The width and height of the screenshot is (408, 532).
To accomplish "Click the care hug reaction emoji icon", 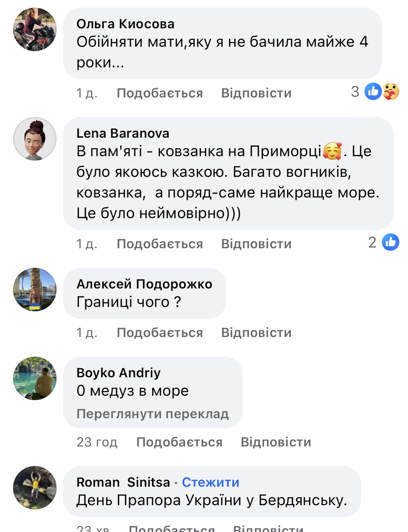I will point(391,91).
